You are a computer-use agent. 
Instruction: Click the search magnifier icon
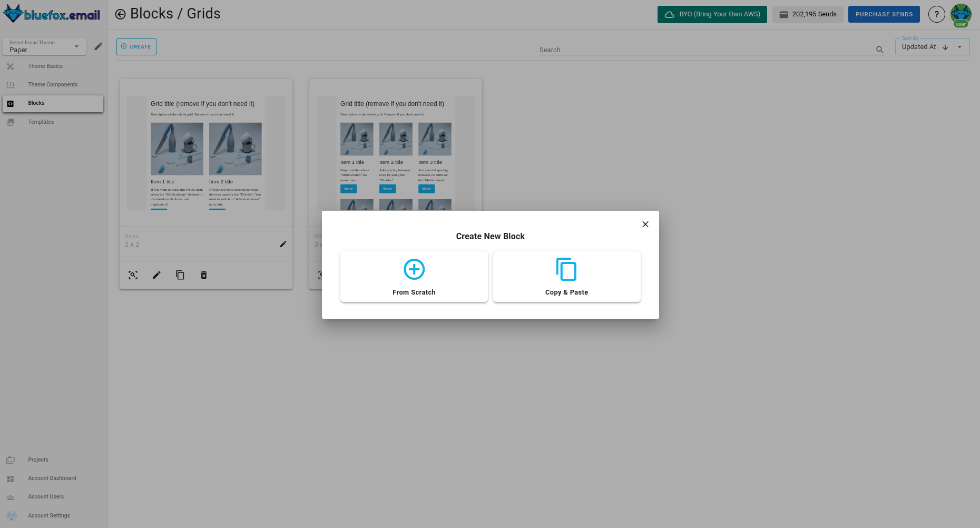pos(879,50)
